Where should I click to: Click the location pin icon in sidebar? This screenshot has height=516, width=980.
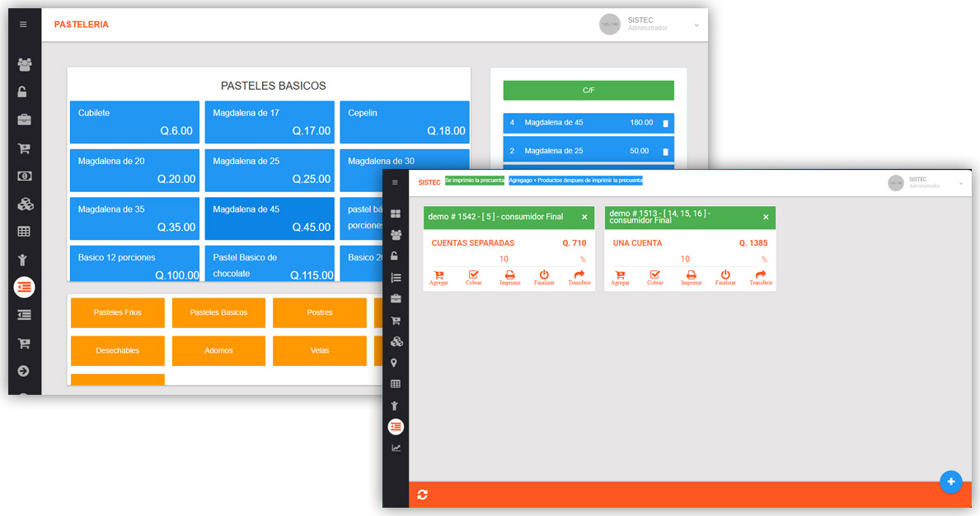[x=396, y=363]
